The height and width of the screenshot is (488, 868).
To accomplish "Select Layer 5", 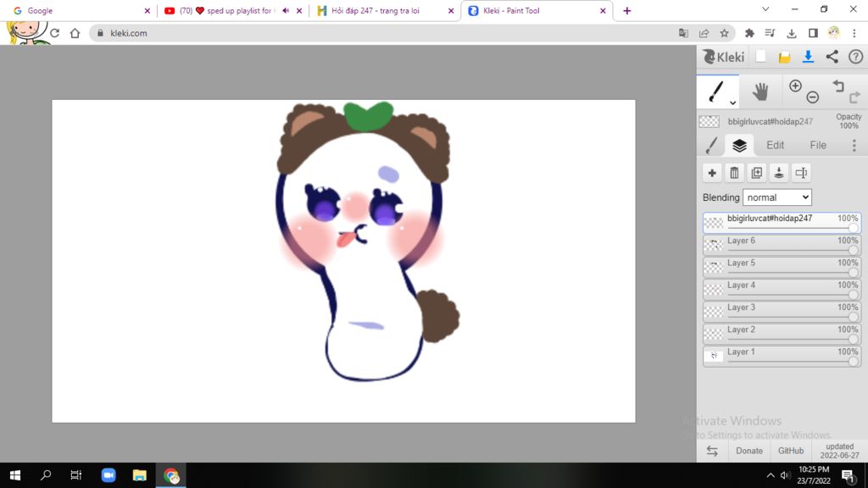I will click(782, 267).
